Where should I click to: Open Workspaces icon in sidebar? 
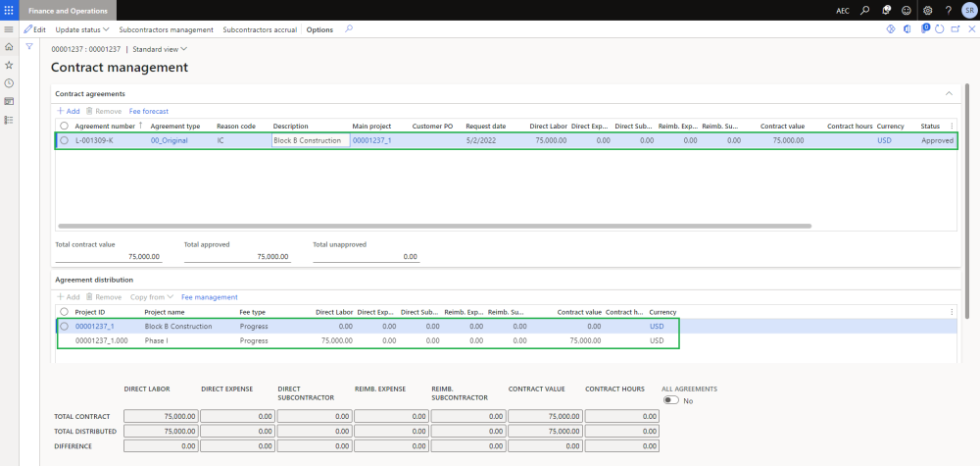pyautogui.click(x=9, y=101)
